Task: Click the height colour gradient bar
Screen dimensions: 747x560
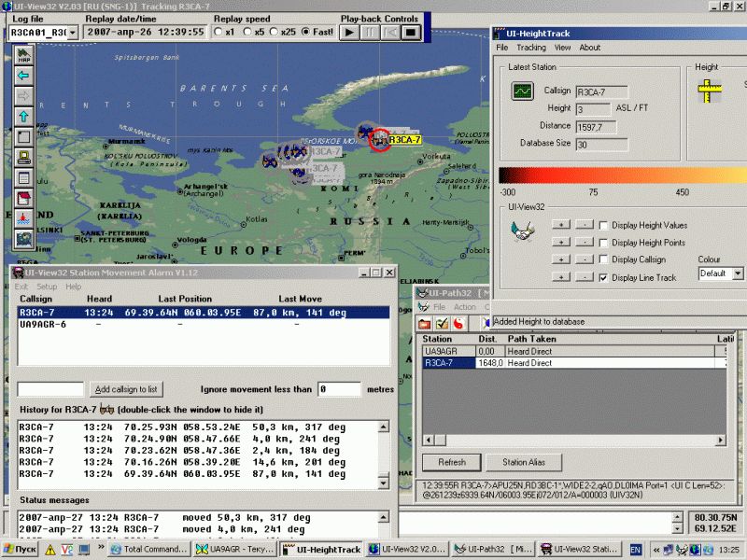Action: coord(623,175)
